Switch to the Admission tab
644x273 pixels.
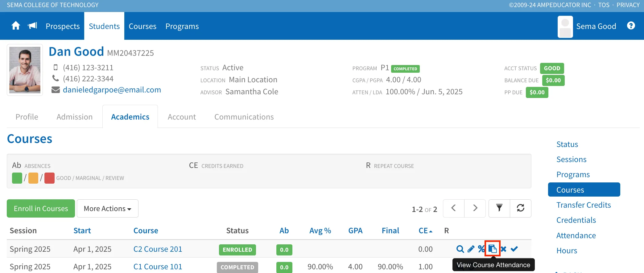click(75, 117)
